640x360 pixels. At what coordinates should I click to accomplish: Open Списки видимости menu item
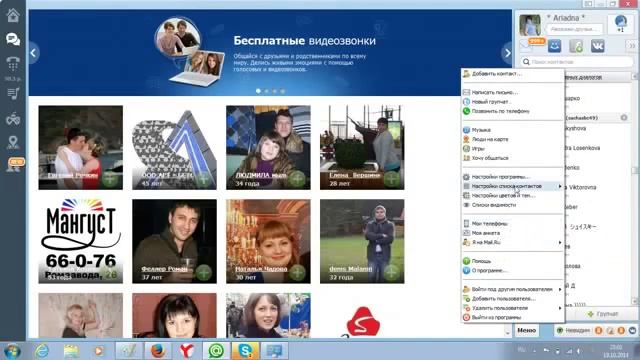513,205
